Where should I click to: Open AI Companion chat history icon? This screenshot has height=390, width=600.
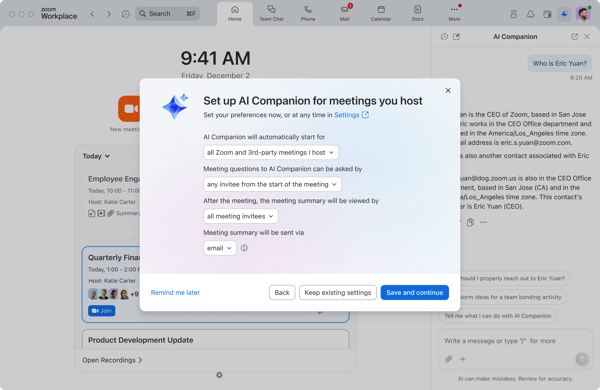point(444,37)
